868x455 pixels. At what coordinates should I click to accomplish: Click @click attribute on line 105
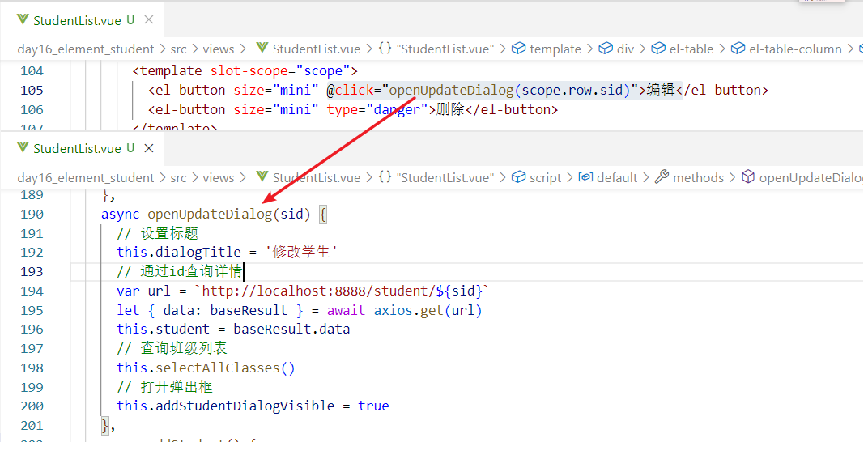tap(349, 90)
